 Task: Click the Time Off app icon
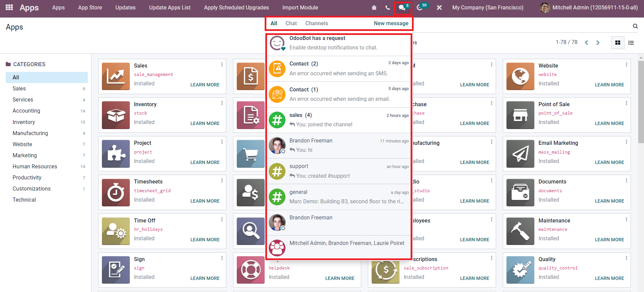coord(116,231)
